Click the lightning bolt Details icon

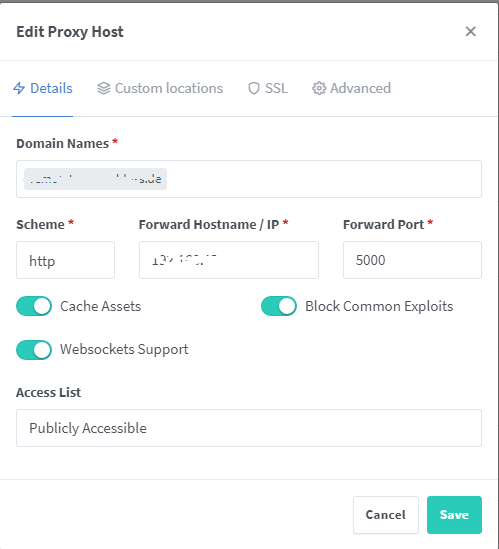(19, 88)
